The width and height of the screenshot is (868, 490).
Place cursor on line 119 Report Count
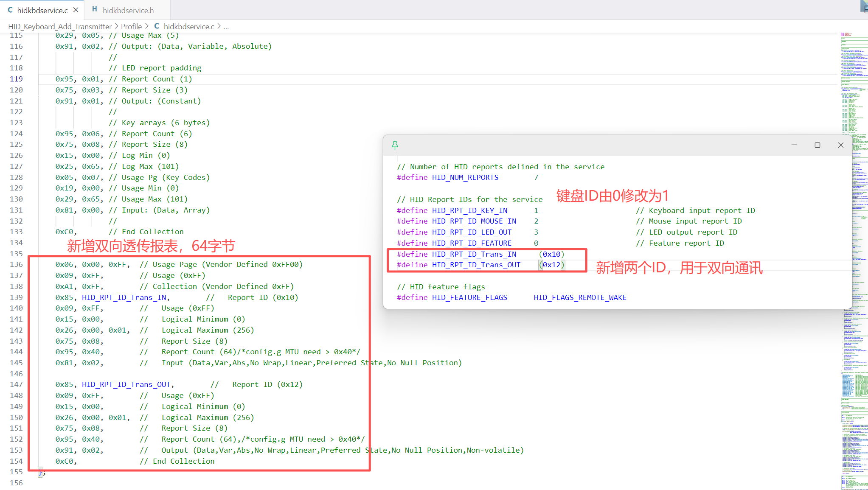click(x=148, y=79)
